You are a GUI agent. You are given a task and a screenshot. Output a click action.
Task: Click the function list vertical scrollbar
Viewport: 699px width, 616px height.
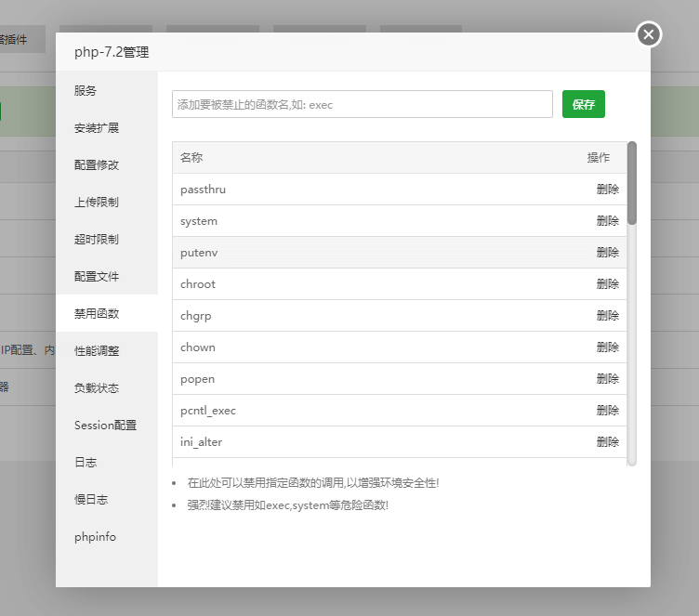click(x=632, y=182)
